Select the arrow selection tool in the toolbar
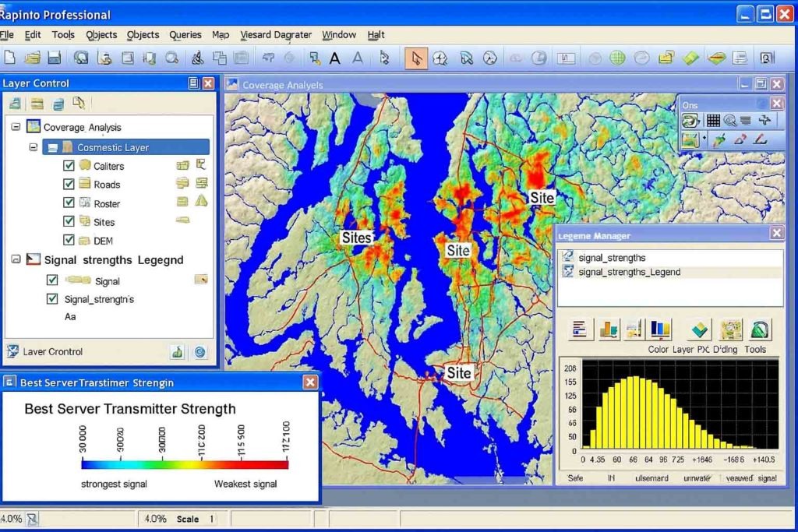The height and width of the screenshot is (532, 798). tap(417, 58)
